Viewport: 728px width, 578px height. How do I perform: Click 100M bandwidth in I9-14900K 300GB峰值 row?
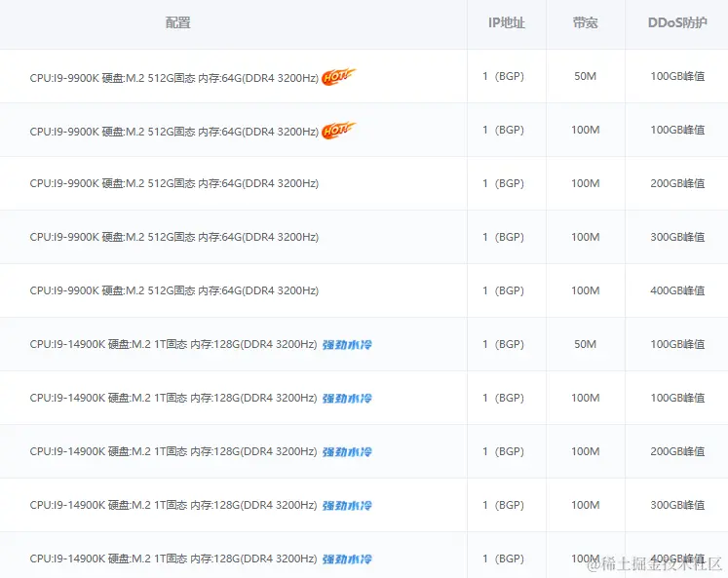(x=585, y=505)
